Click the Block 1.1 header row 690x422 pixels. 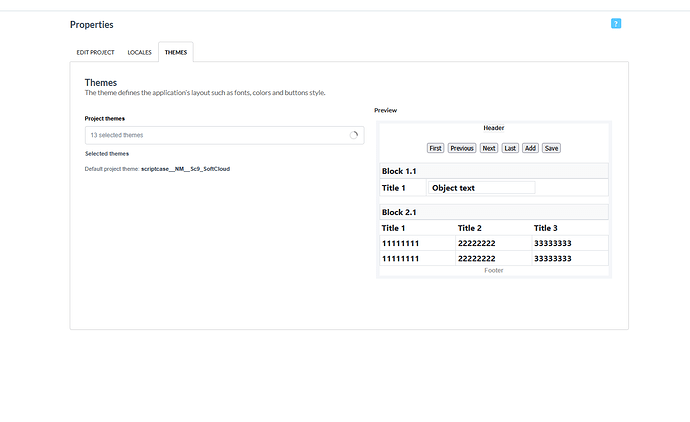coord(494,171)
